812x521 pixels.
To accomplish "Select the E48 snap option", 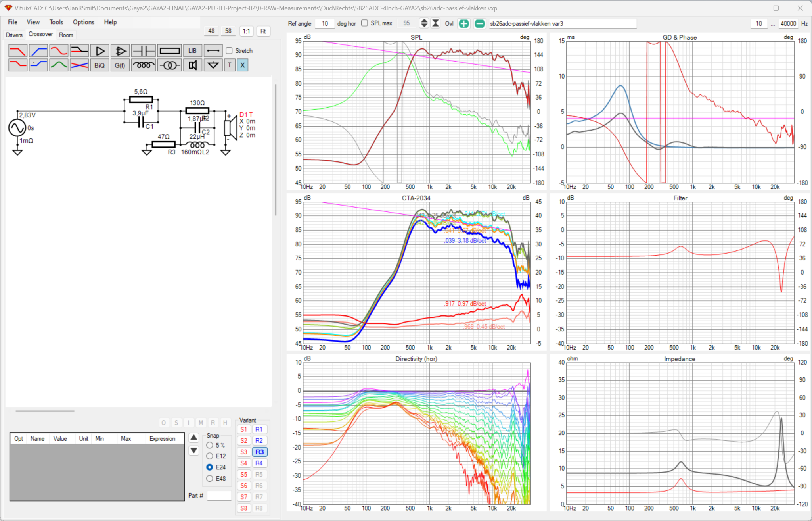I will [x=210, y=479].
